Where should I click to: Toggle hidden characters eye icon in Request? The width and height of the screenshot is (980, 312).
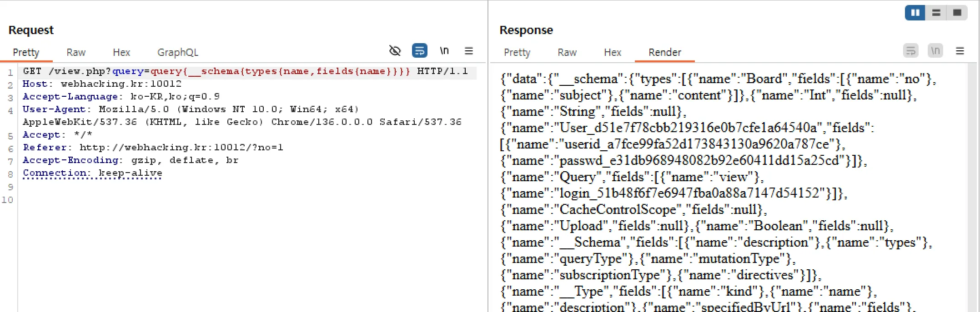point(395,51)
